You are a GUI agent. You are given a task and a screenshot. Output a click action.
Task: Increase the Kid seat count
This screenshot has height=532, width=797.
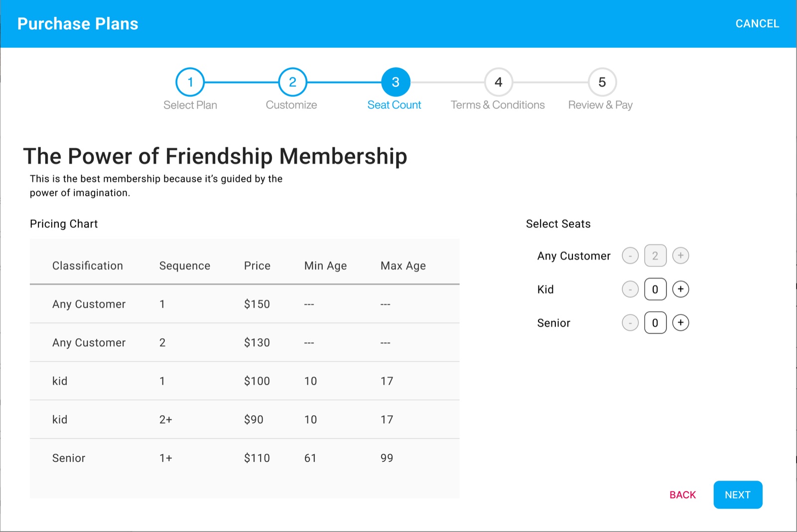(x=680, y=289)
